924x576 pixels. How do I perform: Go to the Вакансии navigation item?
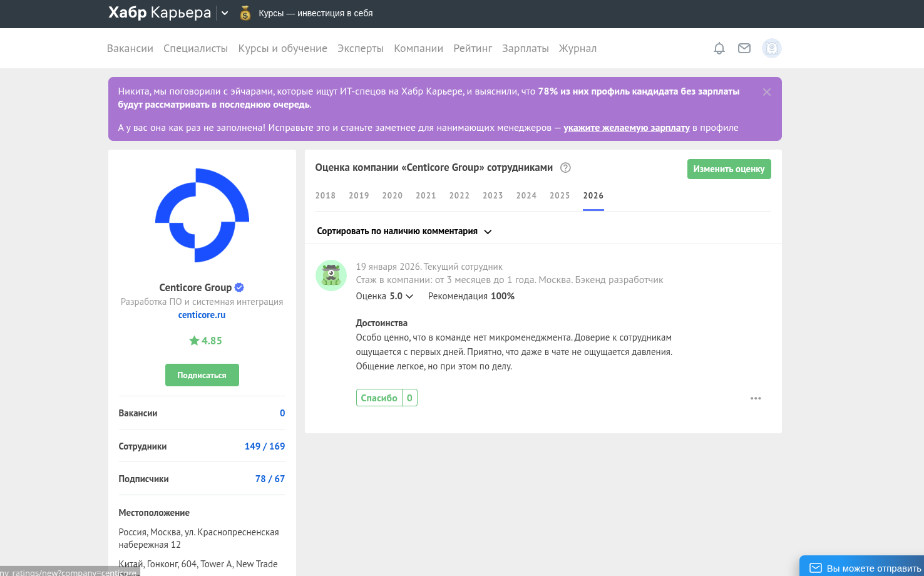pos(130,48)
